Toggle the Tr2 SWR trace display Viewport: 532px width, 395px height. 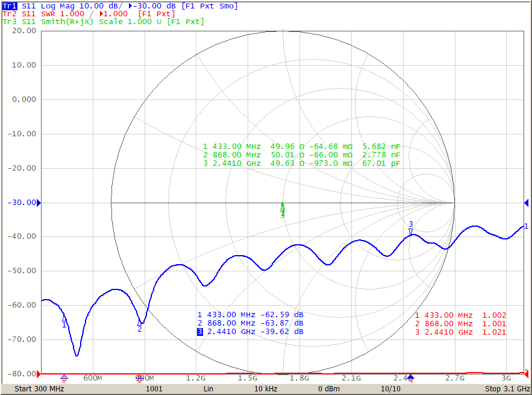tap(8, 14)
